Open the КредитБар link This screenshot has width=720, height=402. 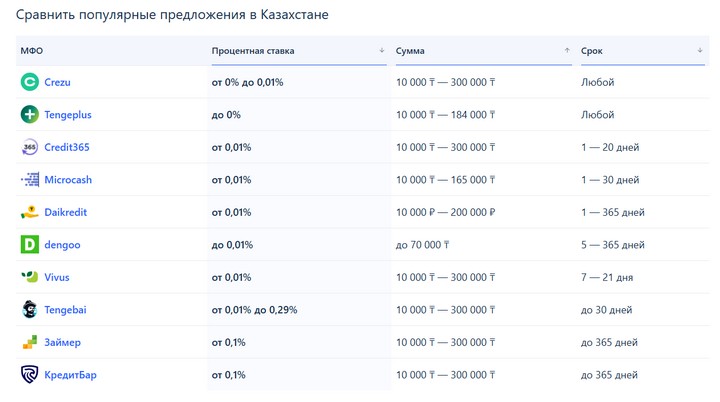(x=70, y=375)
